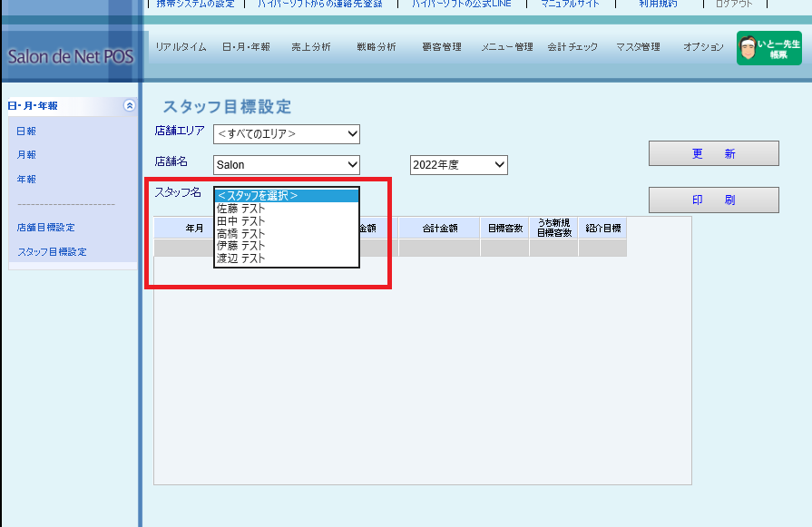Open the 店舗エリア dropdown
This screenshot has height=527, width=812.
tap(287, 134)
